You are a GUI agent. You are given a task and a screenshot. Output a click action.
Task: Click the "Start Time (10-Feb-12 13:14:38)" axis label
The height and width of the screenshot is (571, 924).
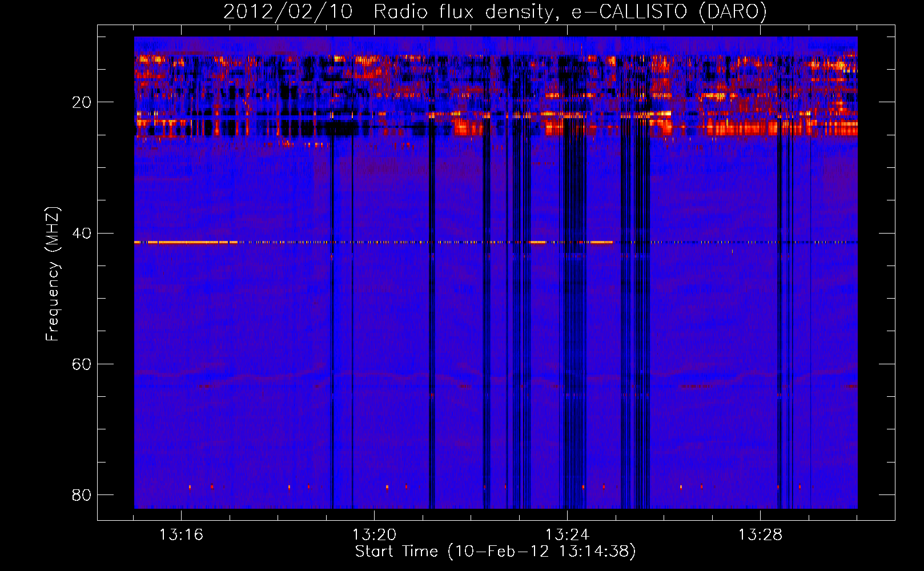point(495,552)
